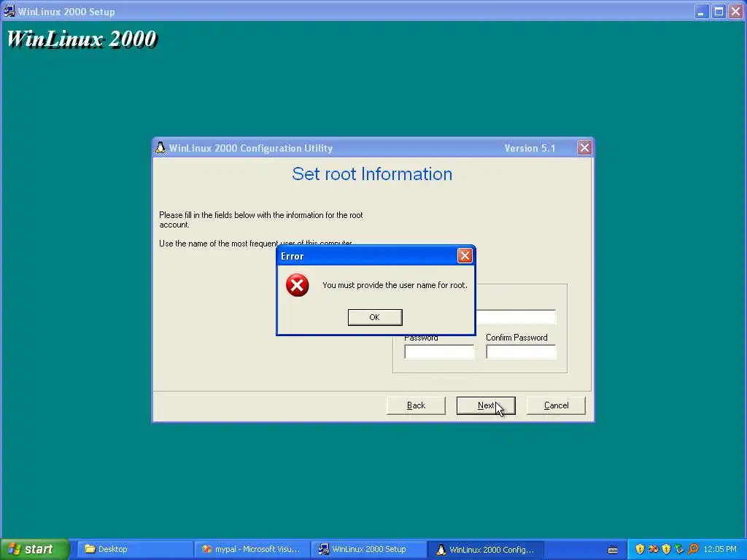Focus the Password input field
The image size is (747, 560).
(x=439, y=352)
